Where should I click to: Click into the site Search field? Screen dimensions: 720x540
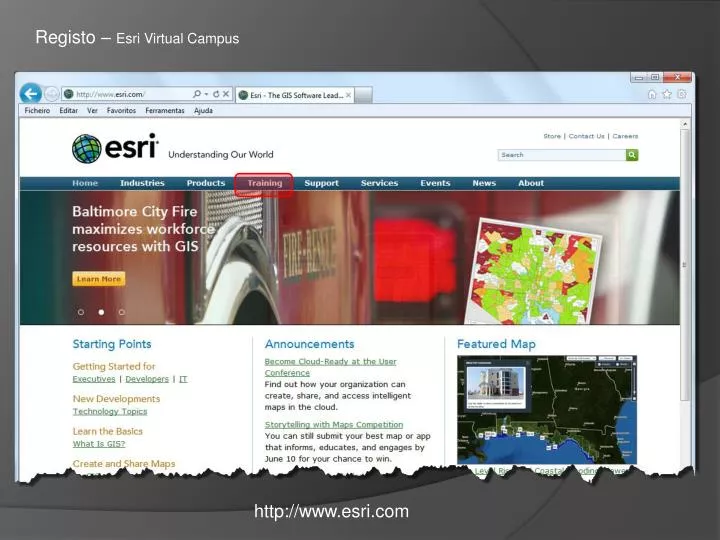pyautogui.click(x=562, y=155)
